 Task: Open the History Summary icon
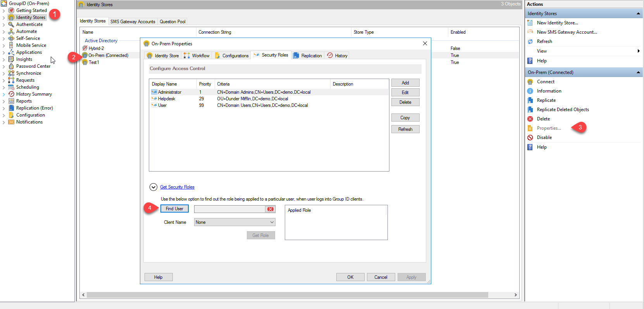pyautogui.click(x=11, y=94)
